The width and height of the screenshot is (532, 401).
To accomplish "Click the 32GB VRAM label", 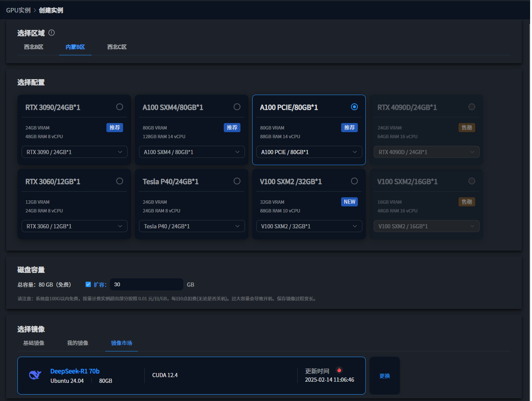I will click(272, 202).
